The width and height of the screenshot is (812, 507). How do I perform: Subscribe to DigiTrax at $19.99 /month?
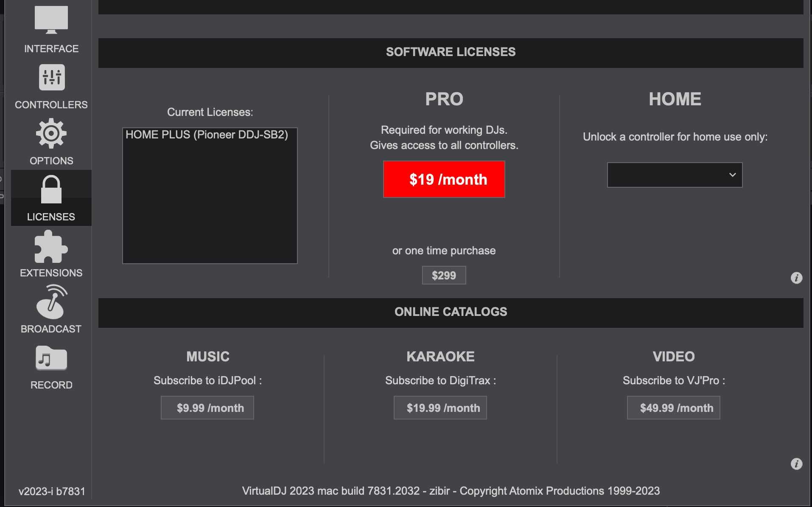tap(440, 408)
